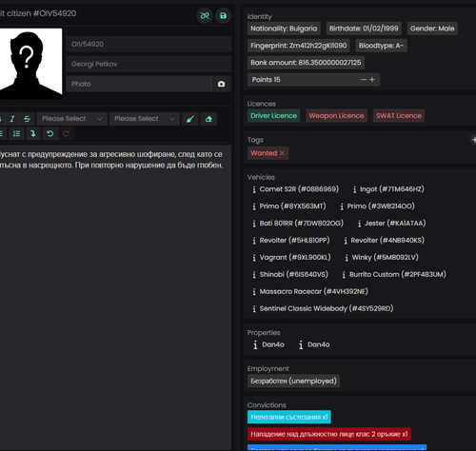Click the Nationality: Bulgaria chip

(x=284, y=29)
